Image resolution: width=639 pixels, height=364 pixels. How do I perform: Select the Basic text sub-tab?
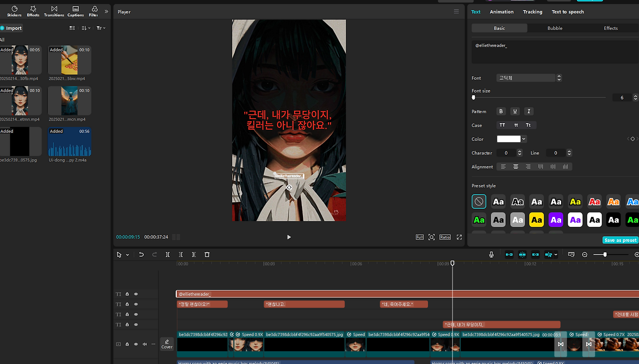pos(499,28)
